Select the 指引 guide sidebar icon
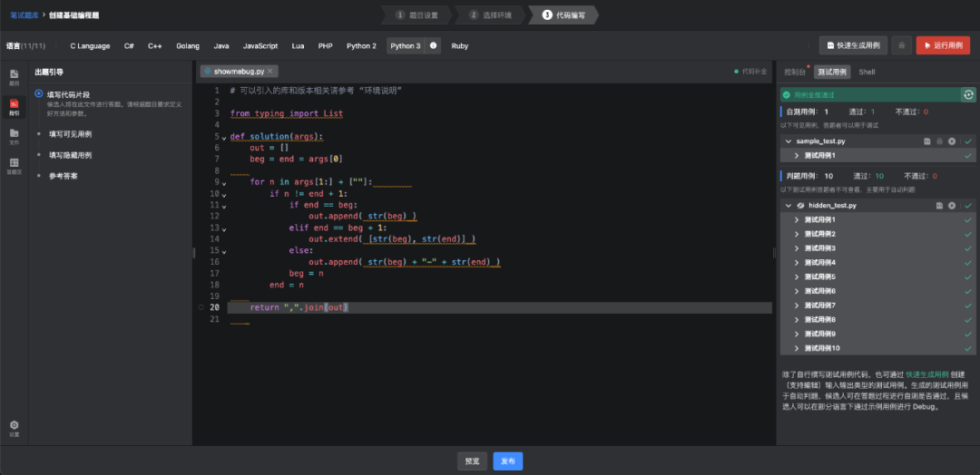The image size is (980, 475). coord(14,107)
